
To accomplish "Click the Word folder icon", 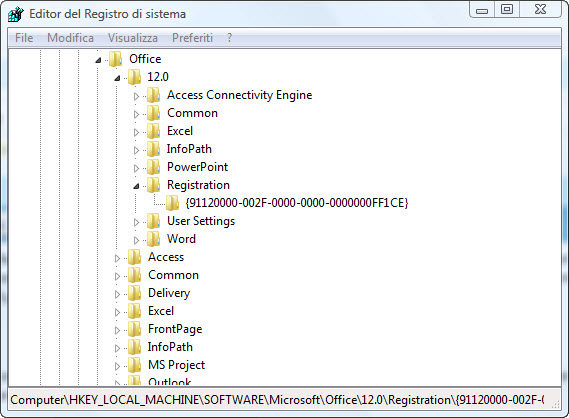I will pos(153,239).
